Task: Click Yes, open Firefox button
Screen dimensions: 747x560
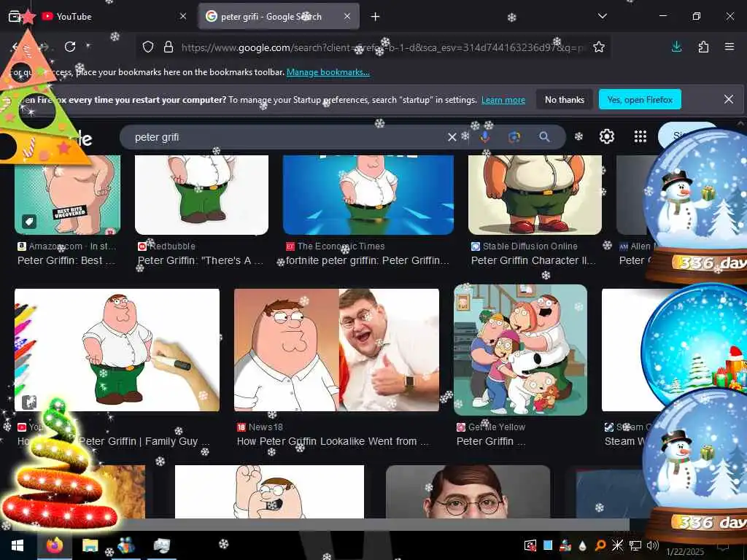Action: point(640,99)
